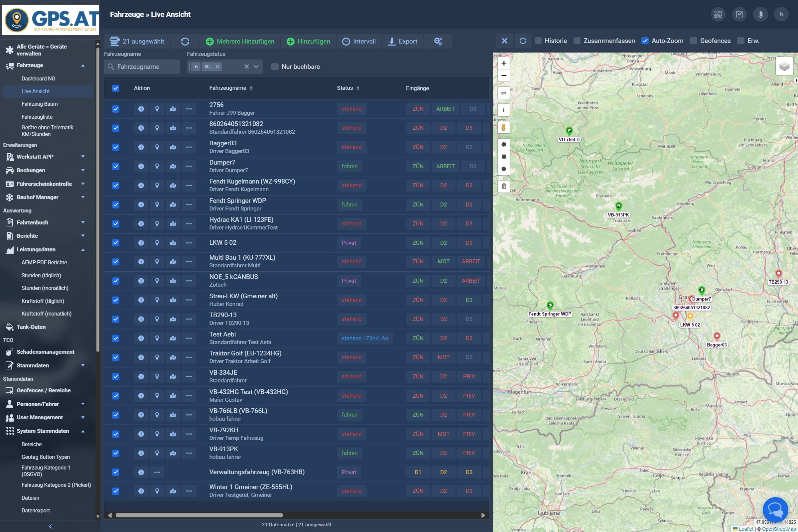Click the notification bell icon
This screenshot has height=532, width=798.
coord(760,14)
